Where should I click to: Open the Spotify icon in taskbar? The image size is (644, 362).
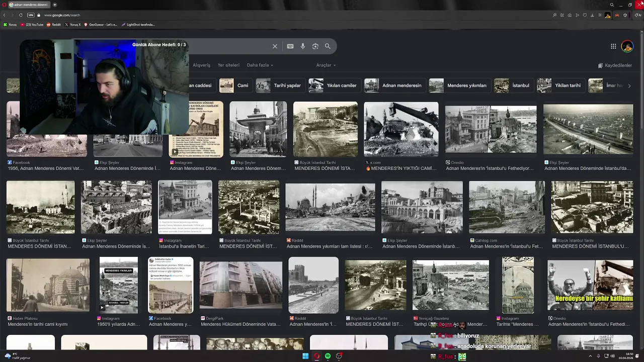(x=328, y=356)
